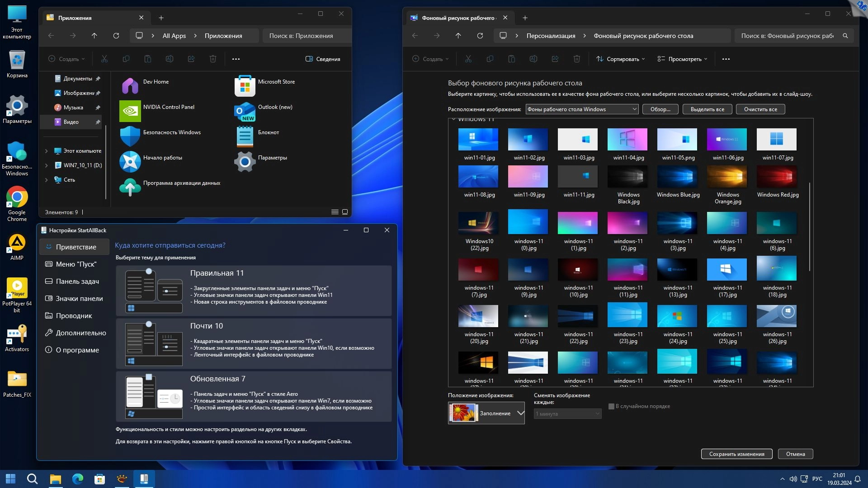Image resolution: width=868 pixels, height=488 pixels.
Task: Open the Outlook (new) application
Action: click(x=245, y=111)
